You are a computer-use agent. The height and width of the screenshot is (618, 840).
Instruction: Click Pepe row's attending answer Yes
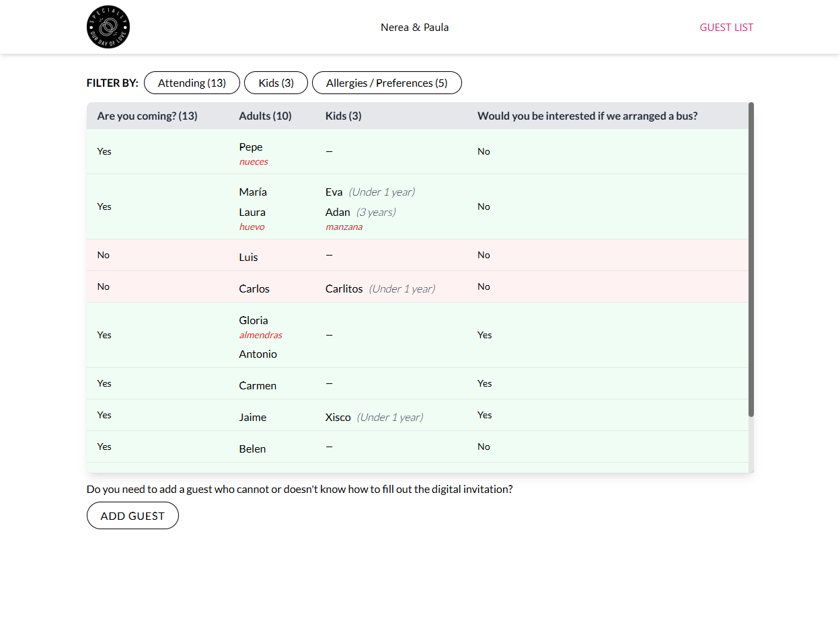[104, 151]
